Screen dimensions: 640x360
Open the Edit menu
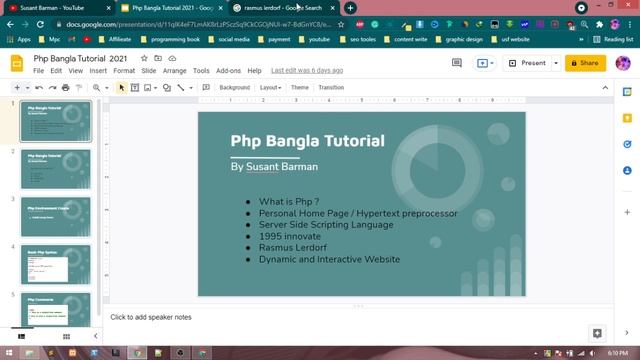tap(56, 71)
